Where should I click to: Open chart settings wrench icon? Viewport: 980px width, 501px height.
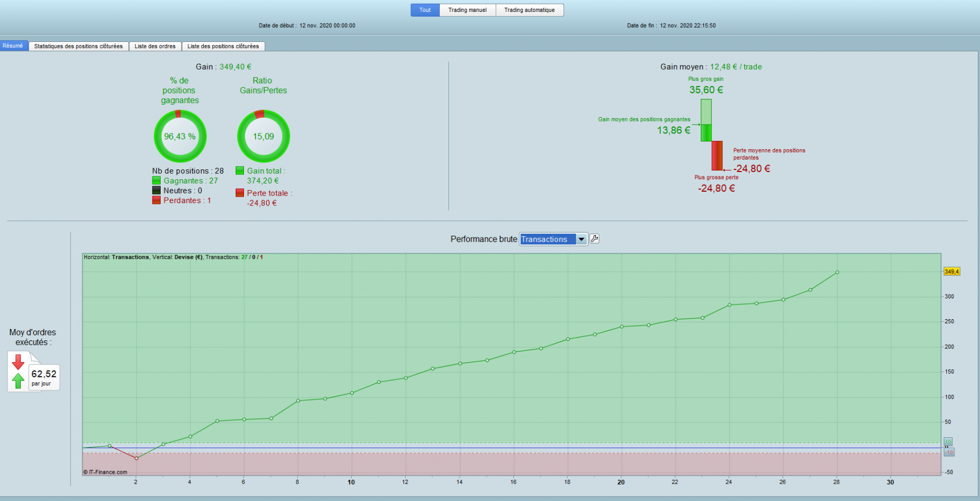595,239
